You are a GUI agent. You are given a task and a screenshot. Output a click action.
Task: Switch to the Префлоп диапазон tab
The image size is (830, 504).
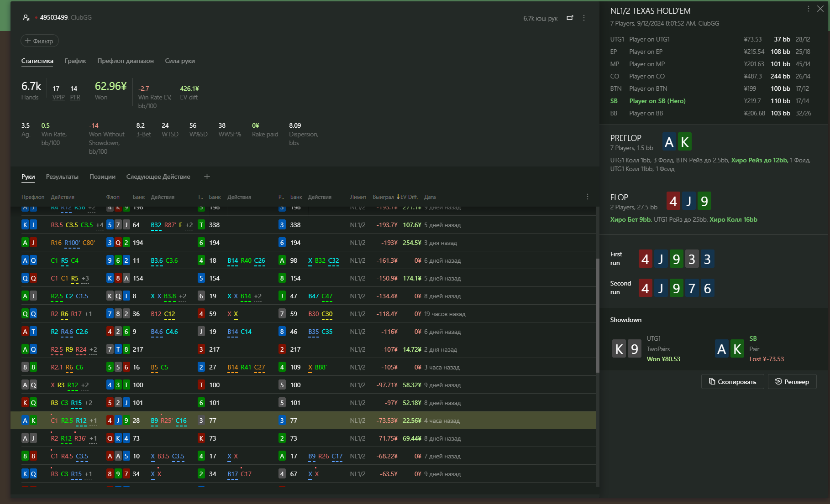pos(126,61)
